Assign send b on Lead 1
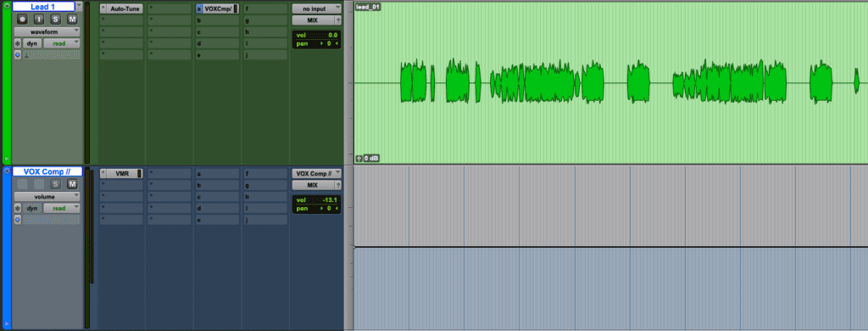 click(x=217, y=20)
